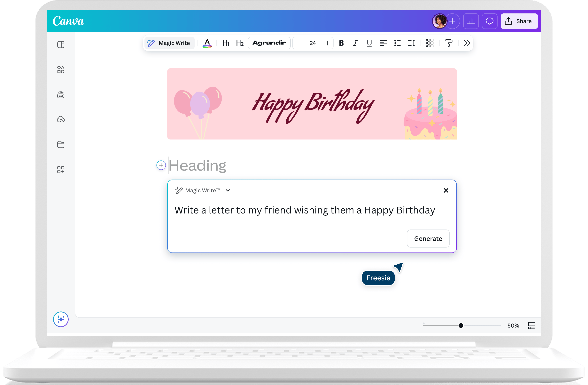Viewport: 588px width, 385px height.
Task: Toggle italic formatting
Action: 355,43
